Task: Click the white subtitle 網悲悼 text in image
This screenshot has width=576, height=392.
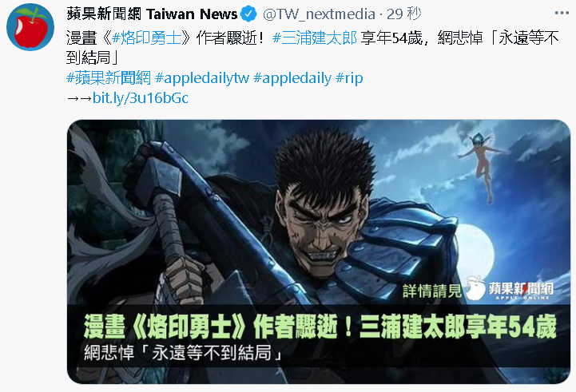Action: click(x=183, y=352)
